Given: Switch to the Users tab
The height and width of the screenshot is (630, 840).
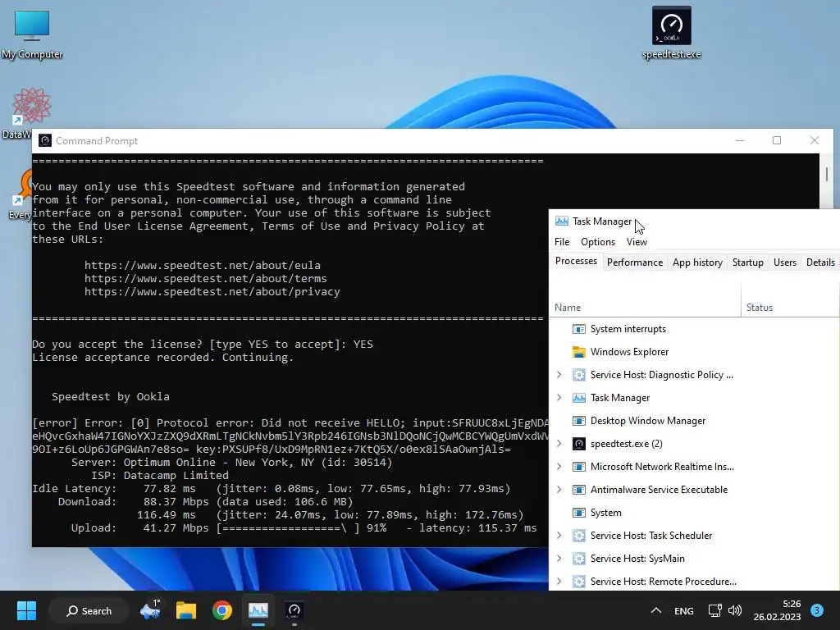Looking at the screenshot, I should [785, 262].
